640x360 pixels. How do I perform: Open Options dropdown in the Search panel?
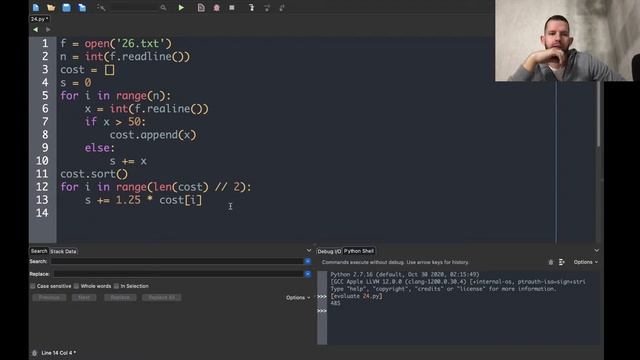click(298, 298)
